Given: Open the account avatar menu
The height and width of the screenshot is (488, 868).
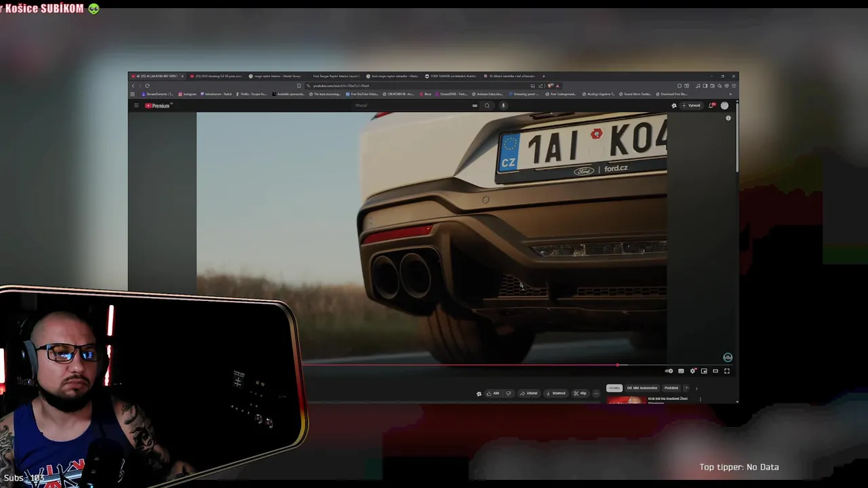Looking at the screenshot, I should [724, 106].
